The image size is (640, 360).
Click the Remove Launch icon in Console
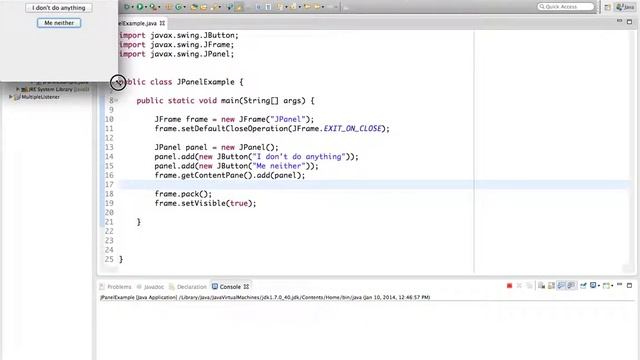(519, 286)
